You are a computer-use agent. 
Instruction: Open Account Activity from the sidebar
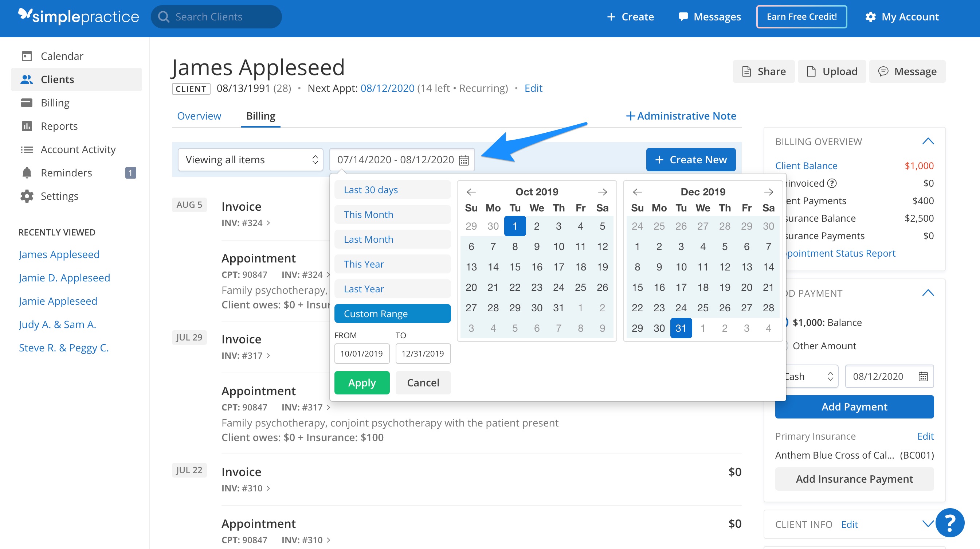tap(27, 149)
